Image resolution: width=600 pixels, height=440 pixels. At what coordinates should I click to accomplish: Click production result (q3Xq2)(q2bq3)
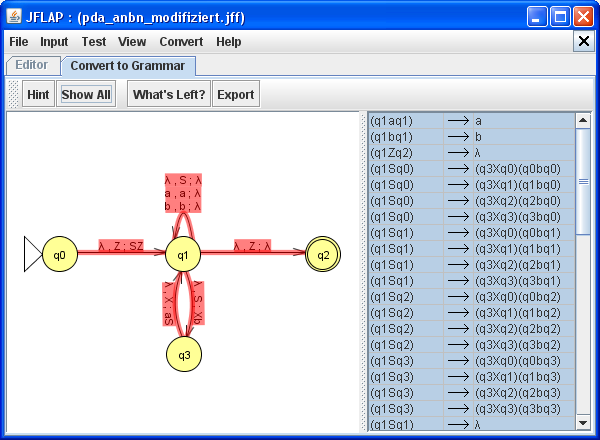pos(518,393)
